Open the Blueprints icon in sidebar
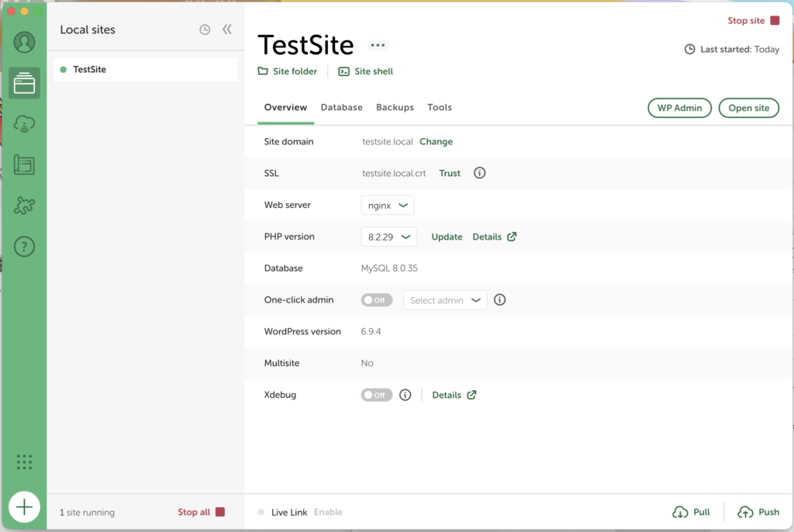Image resolution: width=794 pixels, height=532 pixels. (x=24, y=164)
